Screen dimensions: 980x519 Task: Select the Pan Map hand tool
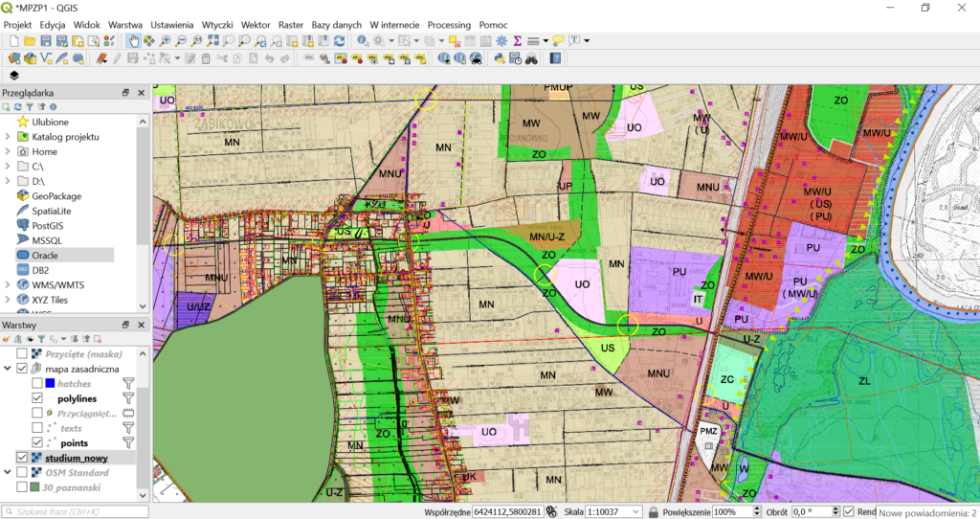(x=134, y=41)
